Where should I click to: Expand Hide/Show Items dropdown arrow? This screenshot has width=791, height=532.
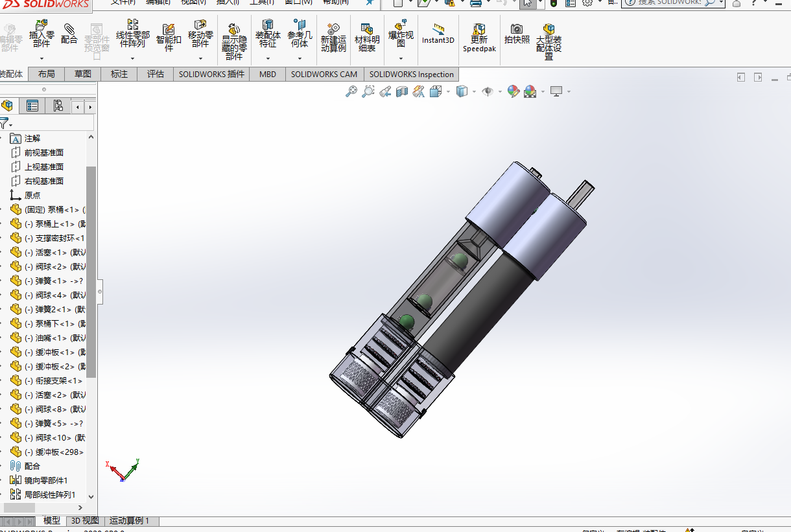click(x=500, y=91)
